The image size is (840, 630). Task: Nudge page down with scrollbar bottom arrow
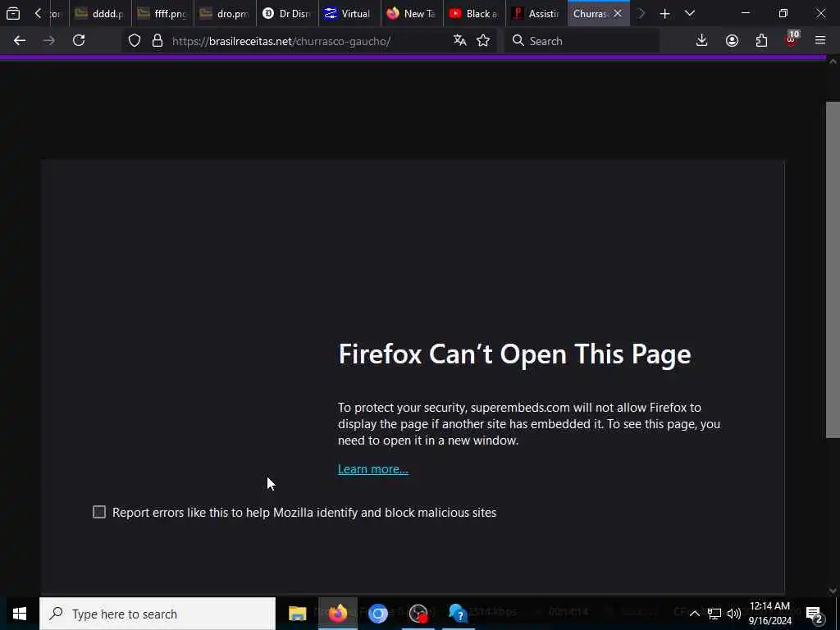coord(833,591)
